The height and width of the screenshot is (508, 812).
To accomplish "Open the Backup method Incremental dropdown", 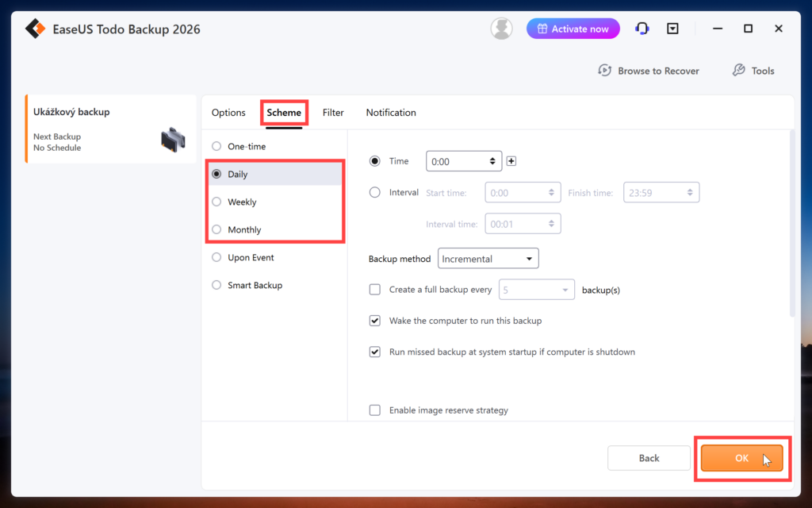I will pyautogui.click(x=488, y=259).
